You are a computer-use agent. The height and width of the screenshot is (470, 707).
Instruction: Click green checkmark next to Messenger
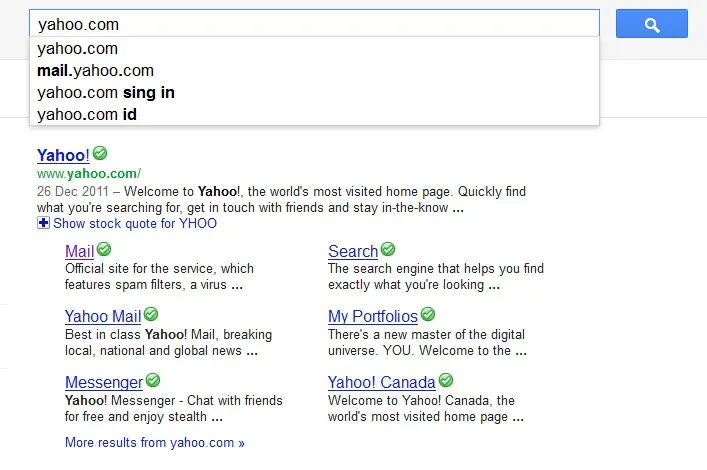[153, 380]
